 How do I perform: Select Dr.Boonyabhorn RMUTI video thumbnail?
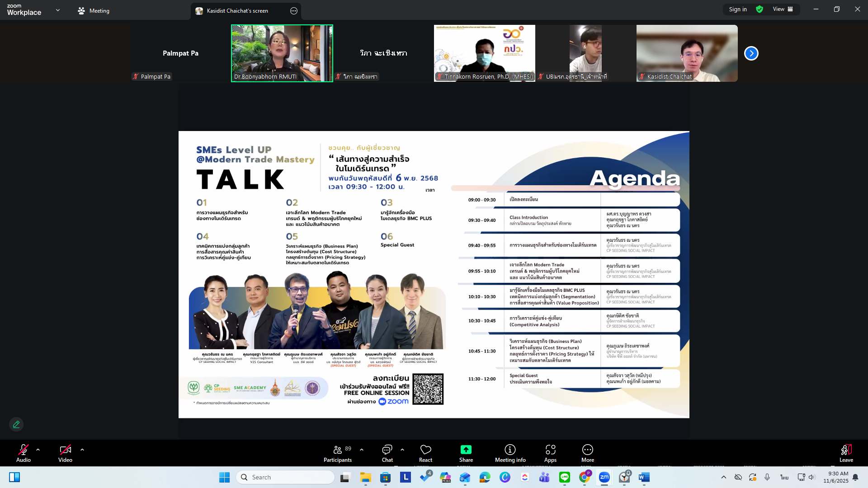click(x=282, y=53)
